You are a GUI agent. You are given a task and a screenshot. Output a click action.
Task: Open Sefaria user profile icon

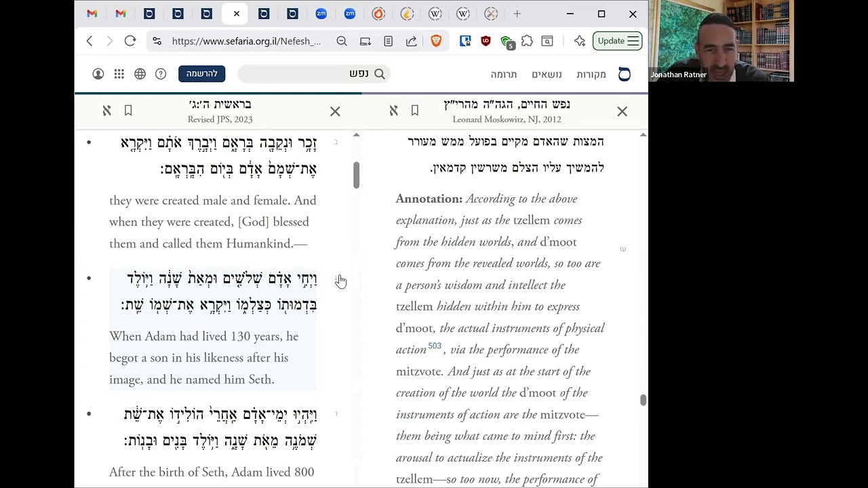click(x=98, y=74)
